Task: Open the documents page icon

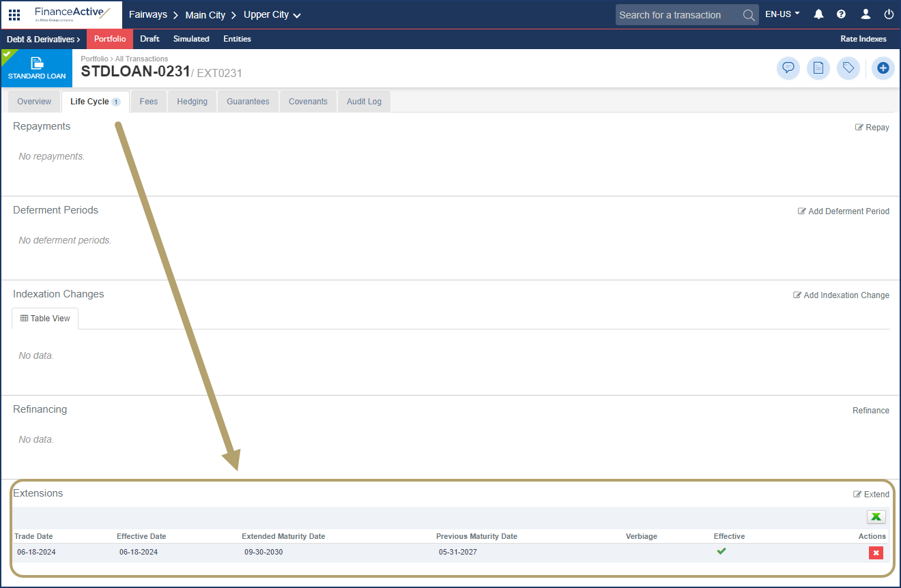Action: [818, 68]
